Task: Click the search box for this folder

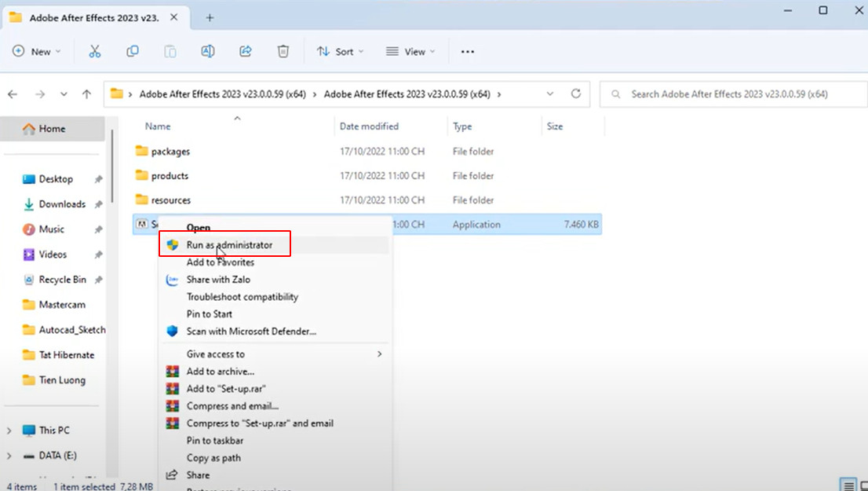Action: point(728,93)
